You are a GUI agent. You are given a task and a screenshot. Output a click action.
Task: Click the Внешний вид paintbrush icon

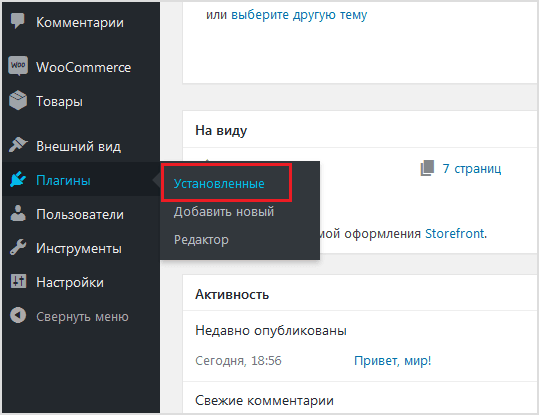click(18, 145)
